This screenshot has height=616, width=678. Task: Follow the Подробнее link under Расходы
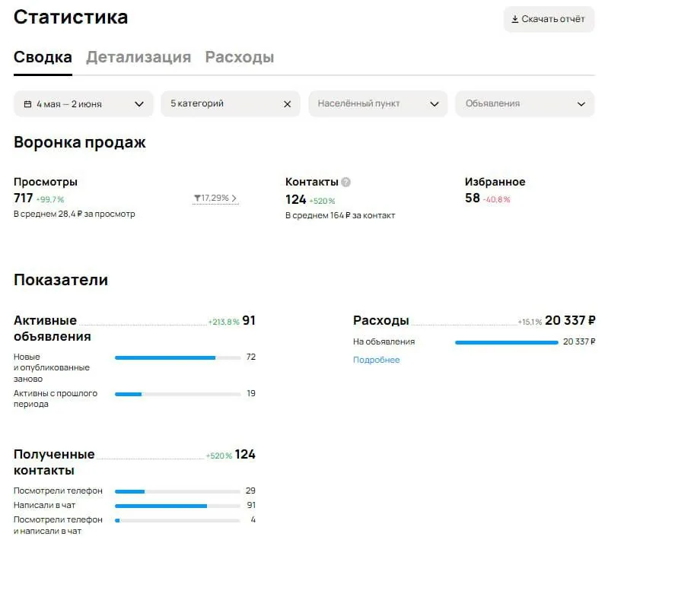(x=376, y=360)
